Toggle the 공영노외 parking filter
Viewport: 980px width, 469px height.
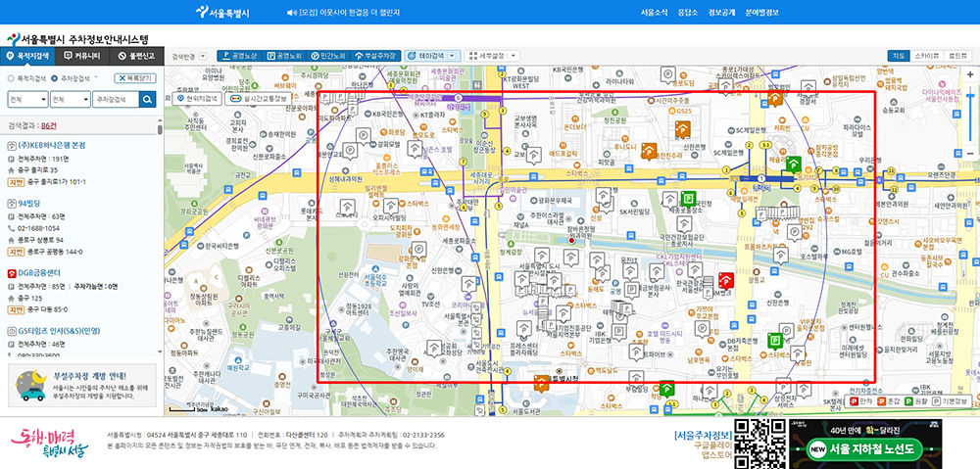coord(284,56)
